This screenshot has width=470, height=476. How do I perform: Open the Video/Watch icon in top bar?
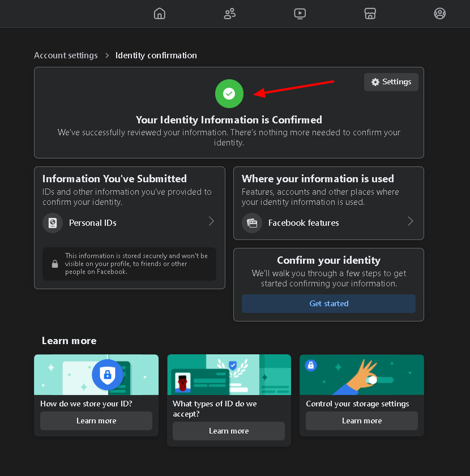click(300, 14)
